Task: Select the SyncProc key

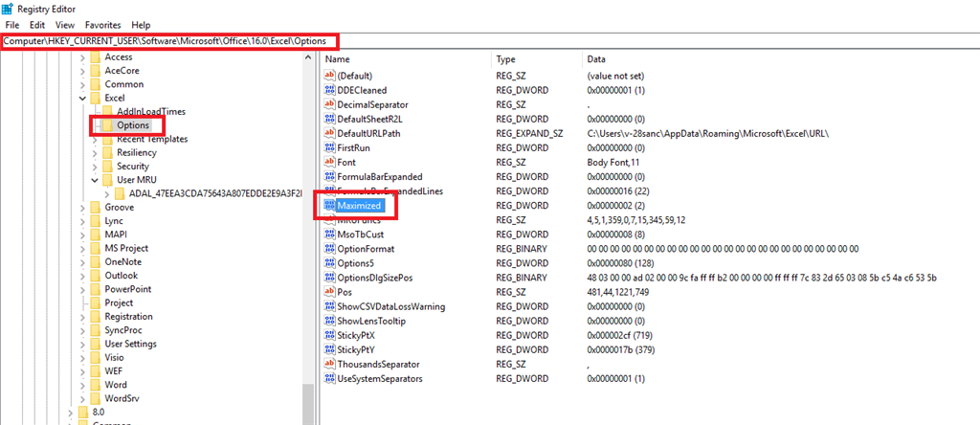Action: (x=123, y=330)
